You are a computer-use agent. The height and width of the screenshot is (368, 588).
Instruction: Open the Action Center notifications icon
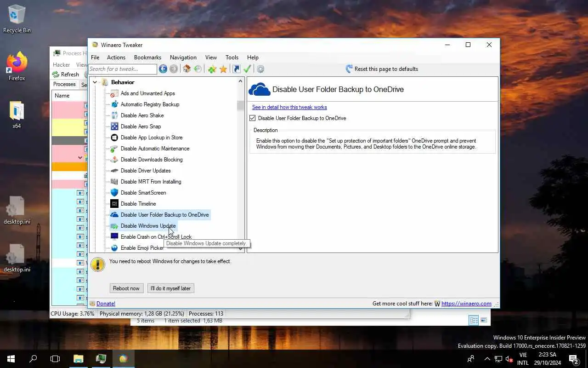pos(574,359)
